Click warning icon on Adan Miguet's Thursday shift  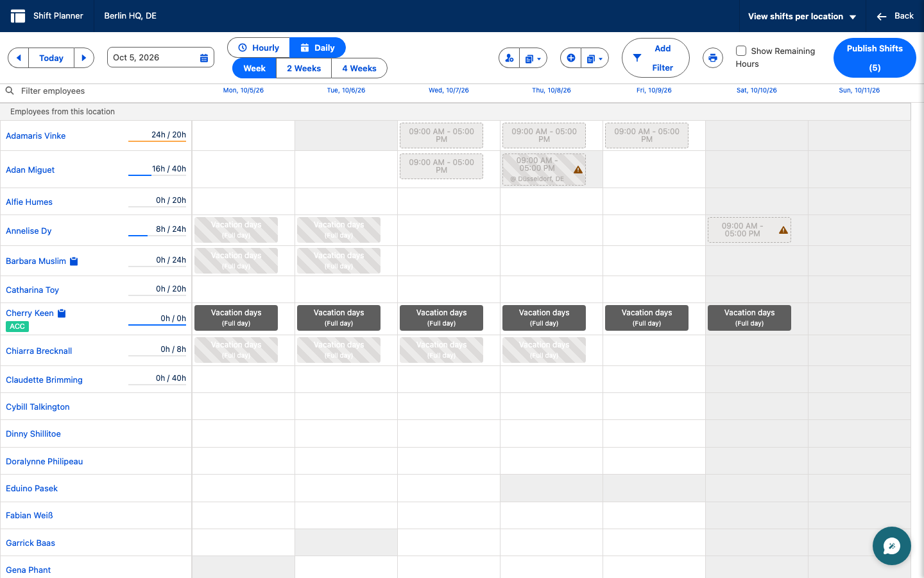pyautogui.click(x=578, y=170)
